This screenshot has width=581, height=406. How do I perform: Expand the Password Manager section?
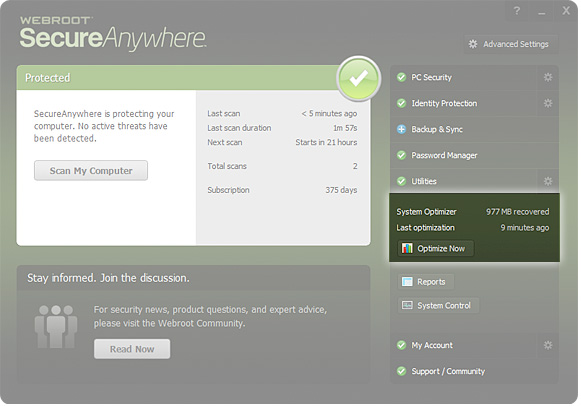pos(474,155)
